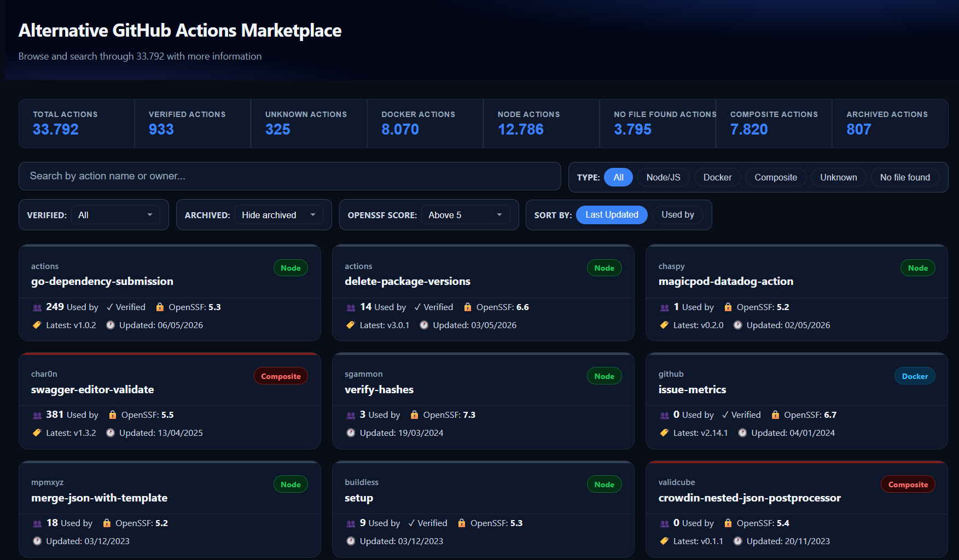Viewport: 959px width, 560px height.
Task: Click the users icon beside 381 Used by
Action: click(x=37, y=415)
